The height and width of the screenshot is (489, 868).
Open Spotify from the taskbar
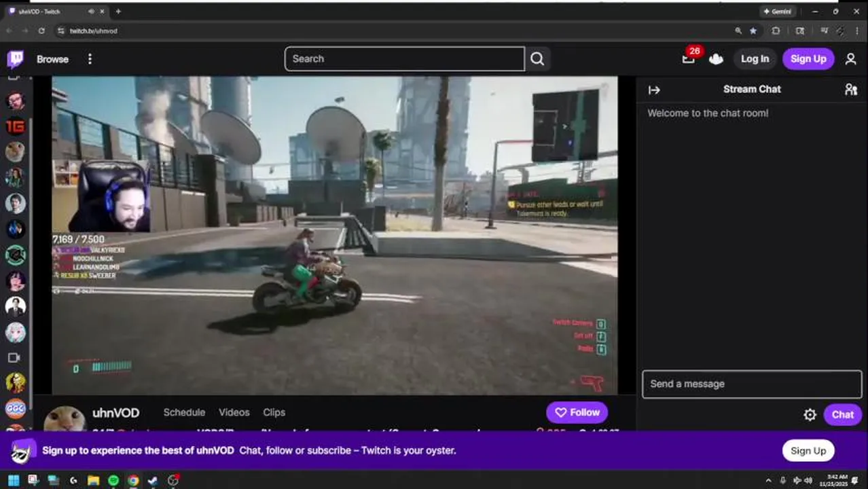pos(113,481)
